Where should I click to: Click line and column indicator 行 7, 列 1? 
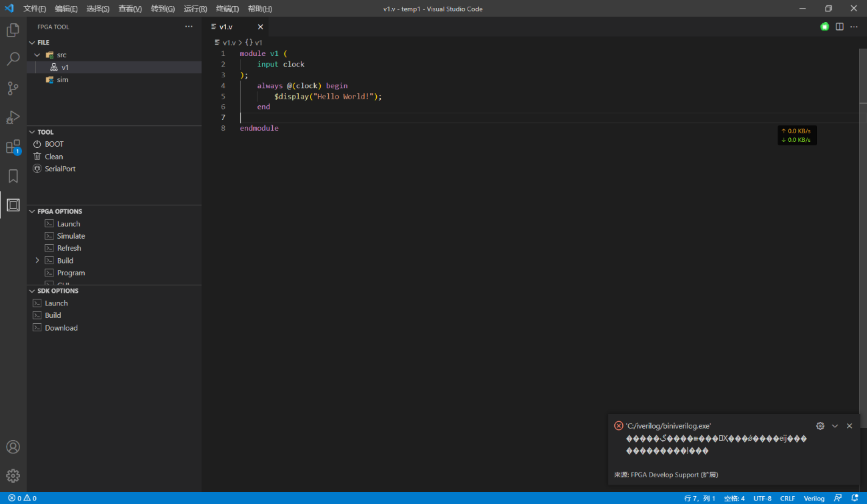(x=700, y=498)
